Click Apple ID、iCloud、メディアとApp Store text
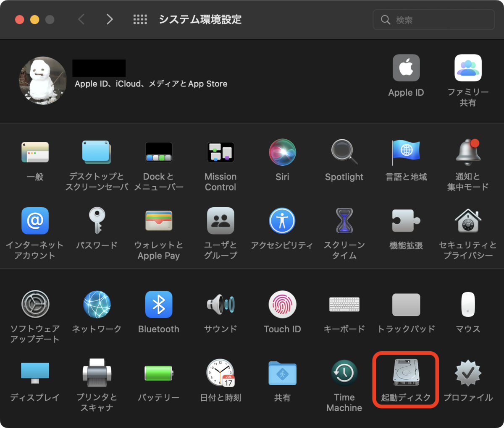The height and width of the screenshot is (428, 504). coord(151,84)
